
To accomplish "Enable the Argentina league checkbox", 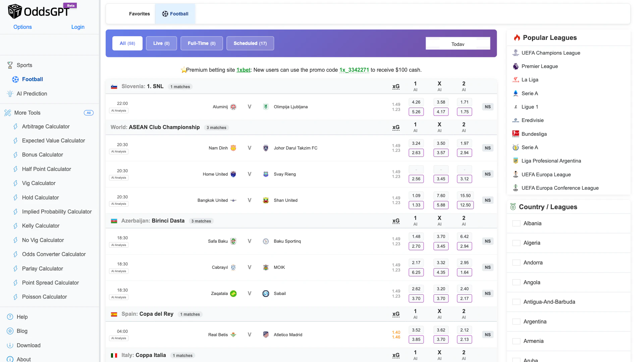I will click(516, 322).
